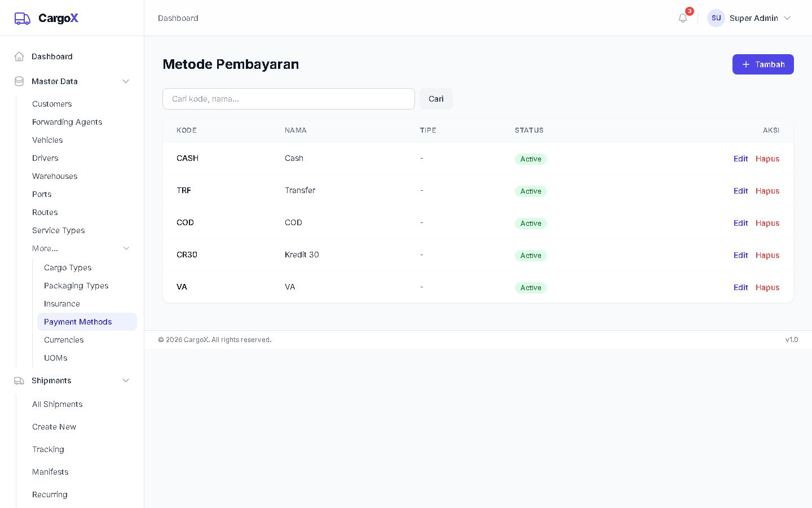
Task: Select Payment Methods in sidebar
Action: pyautogui.click(x=87, y=322)
